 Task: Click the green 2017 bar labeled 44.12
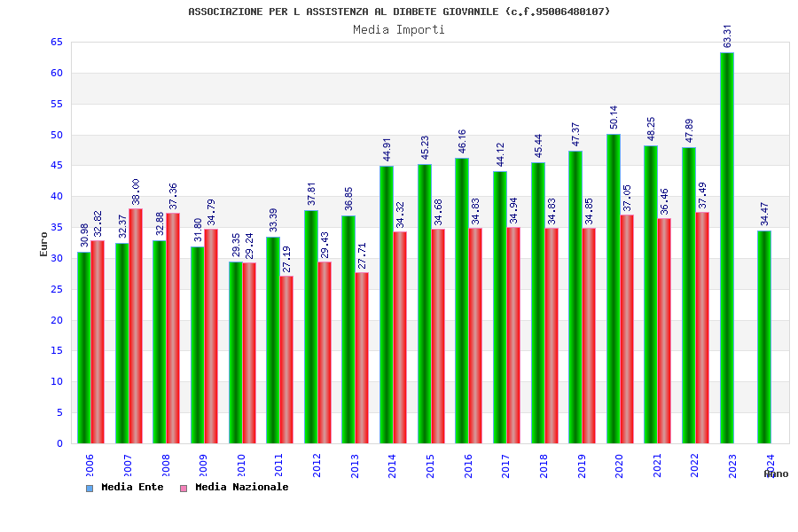(500, 307)
